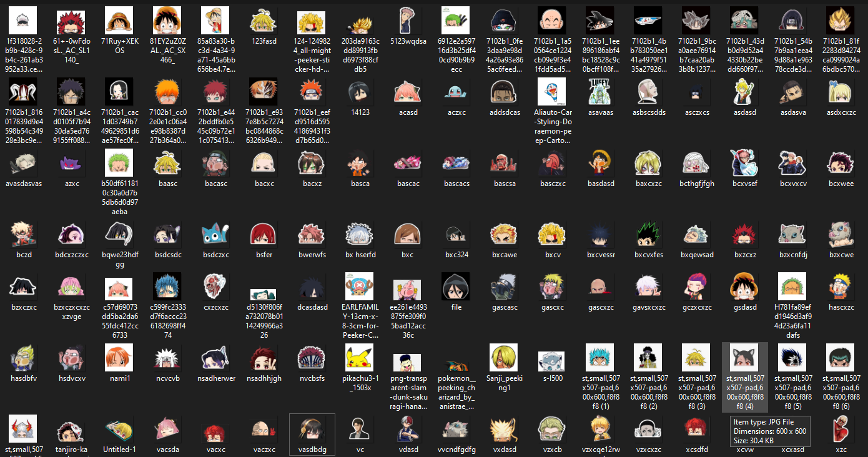
Task: Select the file name 'xcsdfd'
Action: [697, 450]
